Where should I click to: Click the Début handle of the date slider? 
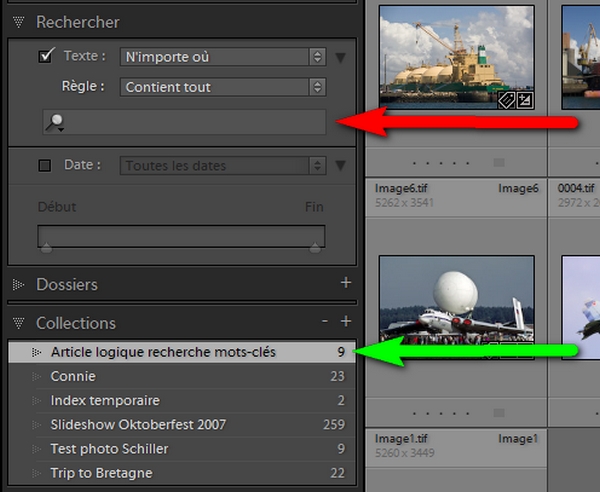click(x=44, y=247)
